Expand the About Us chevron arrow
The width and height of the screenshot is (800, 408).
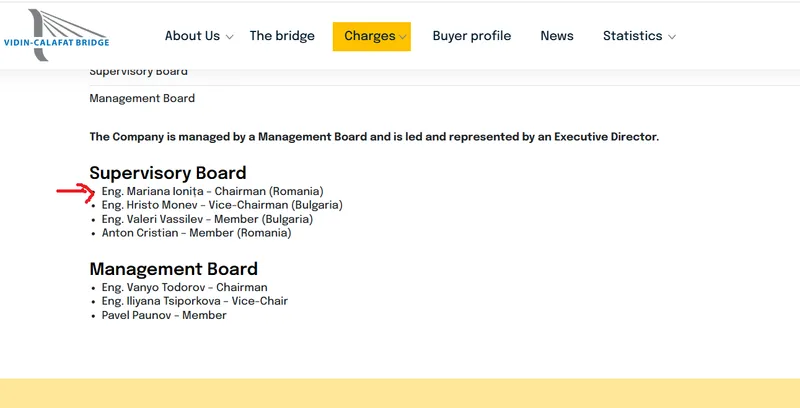230,37
